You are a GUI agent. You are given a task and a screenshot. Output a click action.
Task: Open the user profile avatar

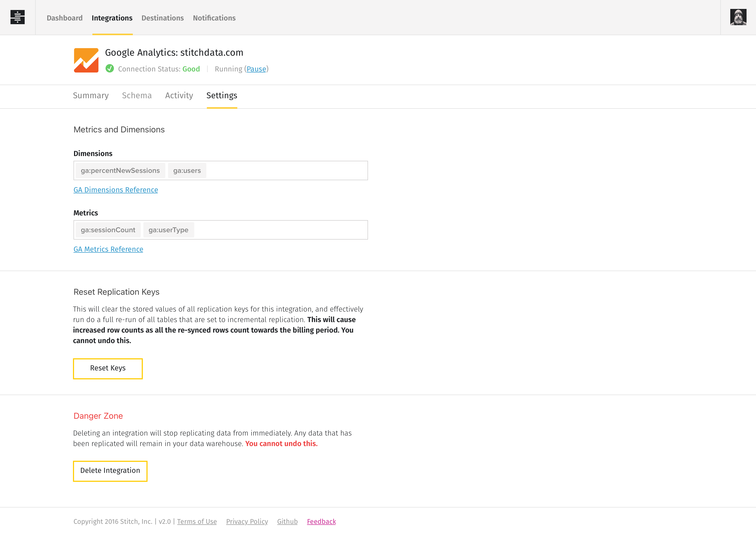tap(738, 17)
